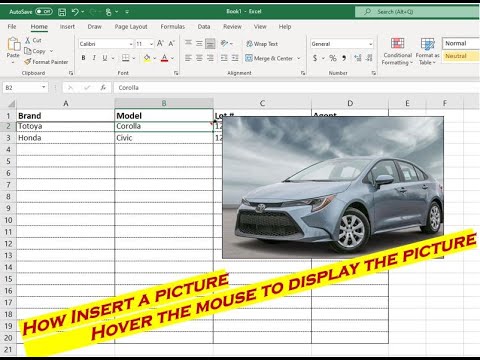
Task: Open the Formulas tab
Action: pyautogui.click(x=172, y=27)
